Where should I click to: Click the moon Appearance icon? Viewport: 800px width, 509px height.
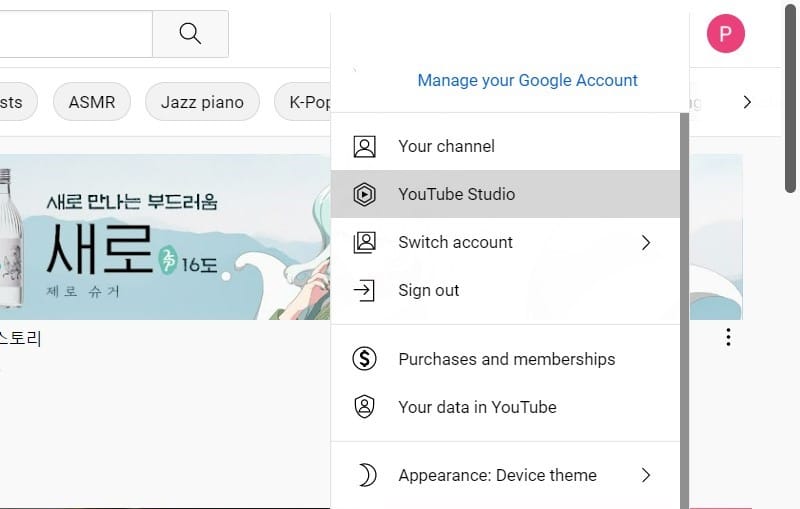tap(366, 475)
